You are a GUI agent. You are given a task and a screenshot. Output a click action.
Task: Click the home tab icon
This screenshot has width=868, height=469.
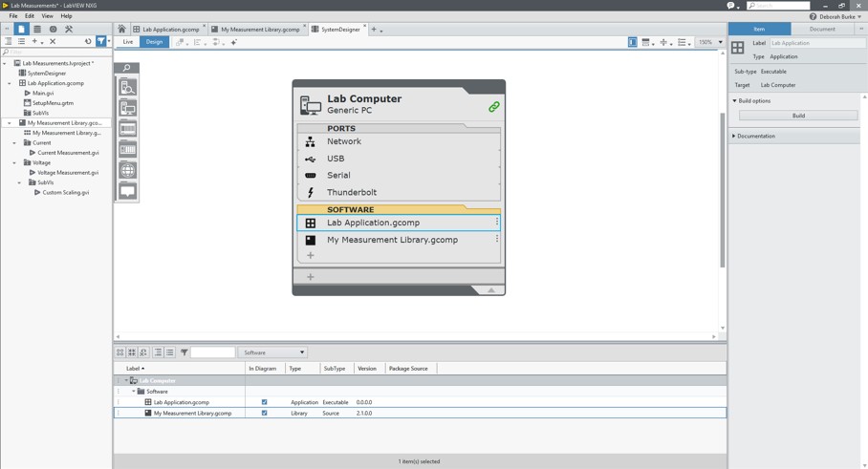[121, 29]
